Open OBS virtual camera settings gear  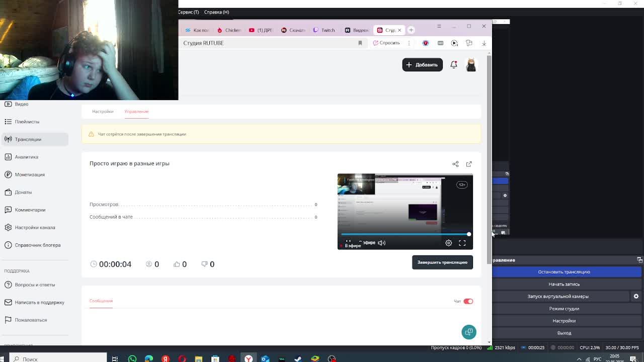coord(636,296)
